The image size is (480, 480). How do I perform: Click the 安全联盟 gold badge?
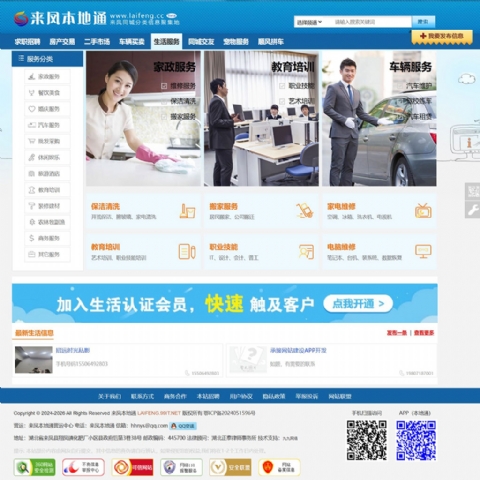(230, 467)
